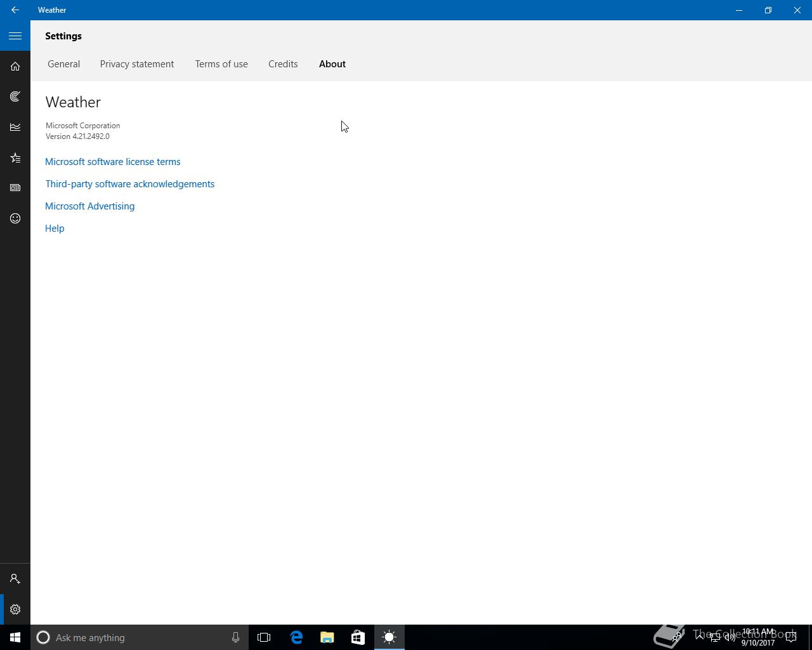Go to the Forecast home icon
The height and width of the screenshot is (650, 812).
click(15, 67)
